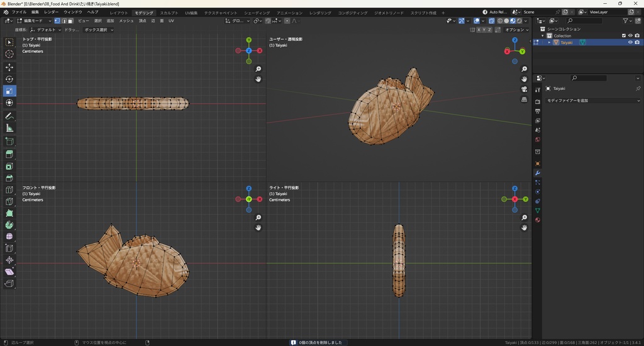Hide Taiyaki object with eye icon
This screenshot has height=346, width=644.
(630, 42)
